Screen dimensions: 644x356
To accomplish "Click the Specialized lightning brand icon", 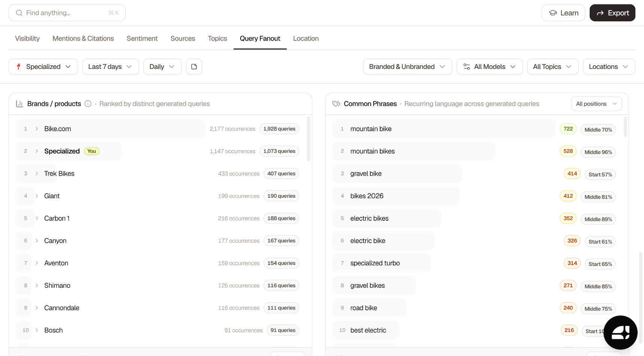I will click(x=18, y=67).
